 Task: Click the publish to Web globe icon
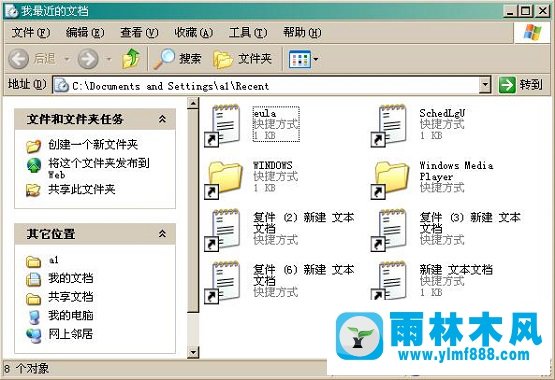coord(34,165)
